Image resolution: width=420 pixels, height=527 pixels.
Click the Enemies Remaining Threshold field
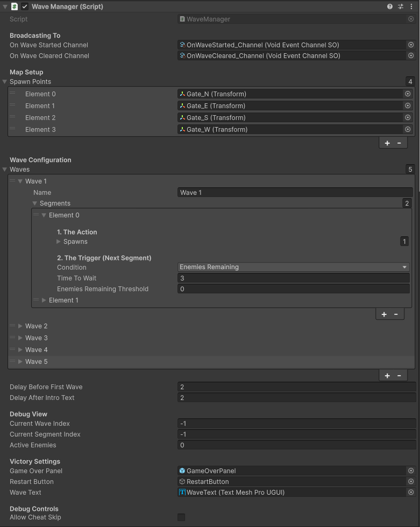click(x=294, y=289)
